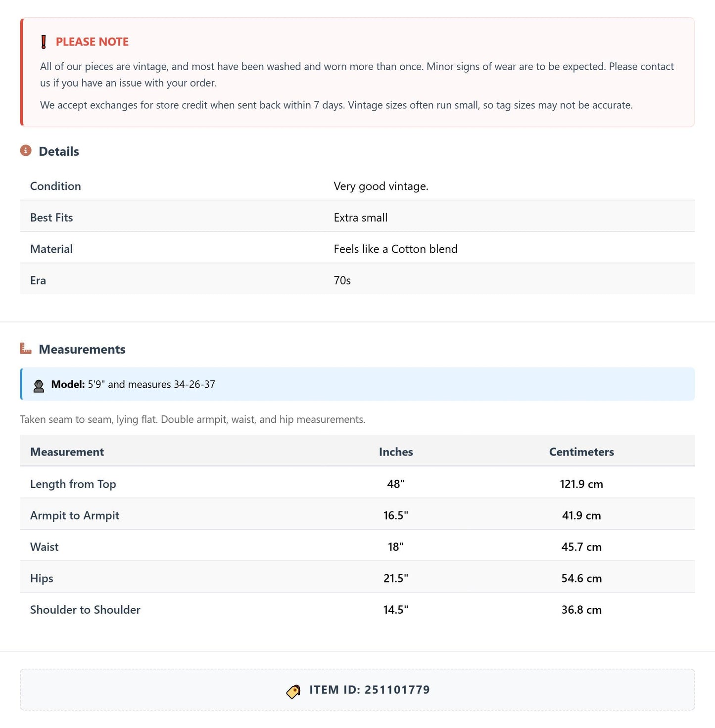Click the Length from Top row label

[x=73, y=484]
